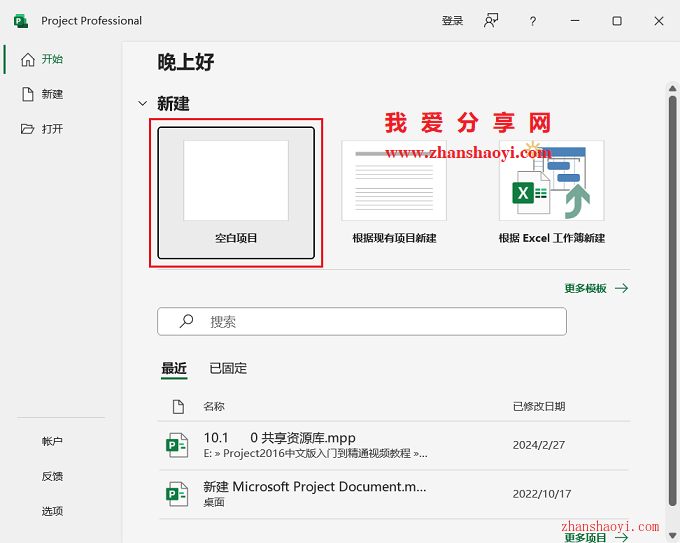The image size is (680, 543).
Task: Click the date 2022/10/17
Action: (542, 494)
